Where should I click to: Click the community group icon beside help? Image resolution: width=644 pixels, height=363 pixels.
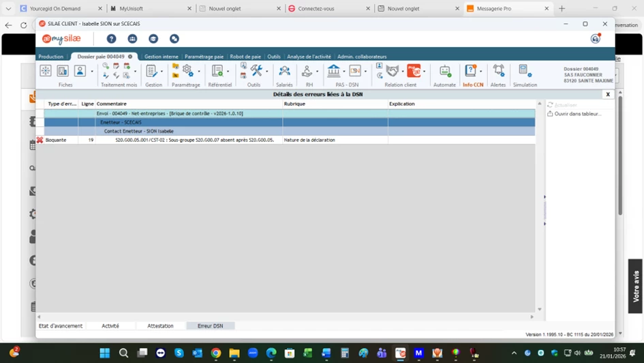[132, 39]
